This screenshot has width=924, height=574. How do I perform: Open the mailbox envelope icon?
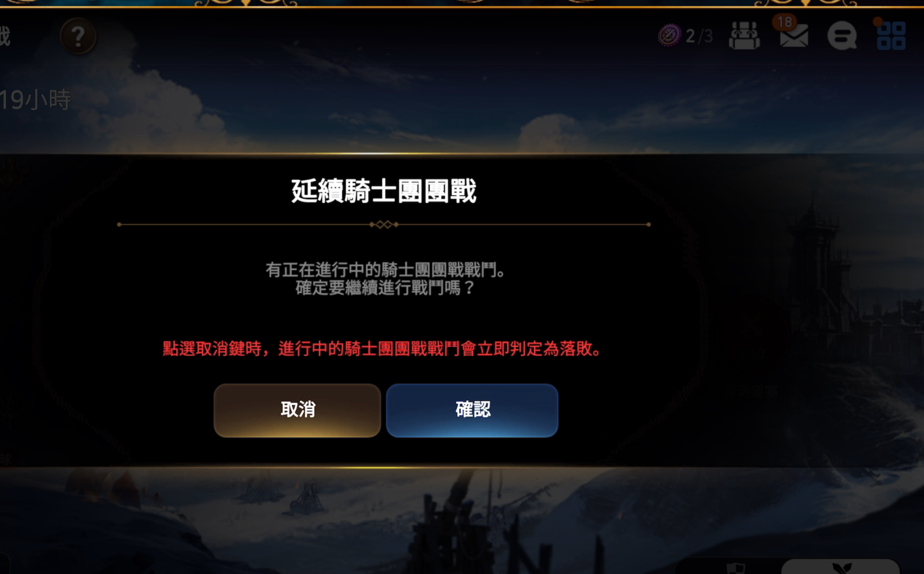793,36
